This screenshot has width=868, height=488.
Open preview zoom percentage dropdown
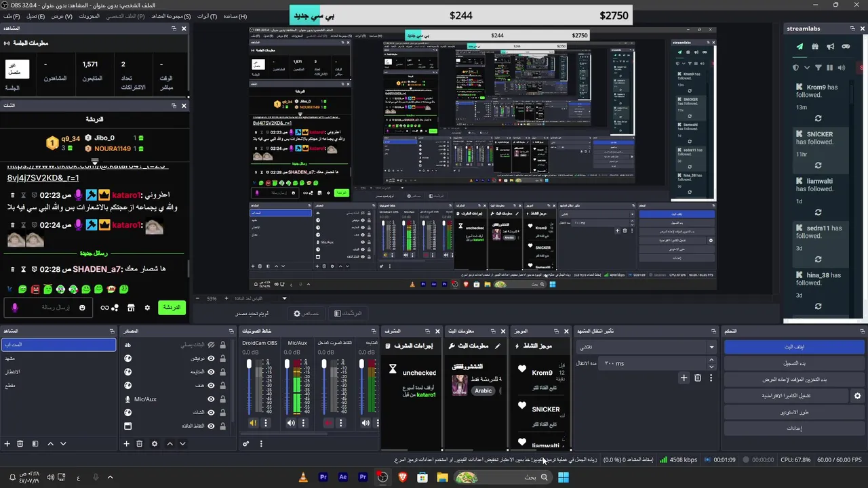click(284, 298)
